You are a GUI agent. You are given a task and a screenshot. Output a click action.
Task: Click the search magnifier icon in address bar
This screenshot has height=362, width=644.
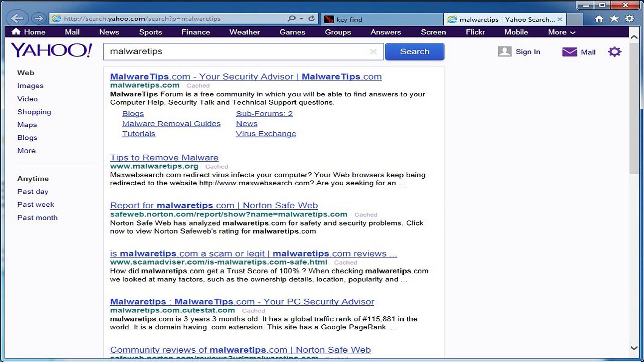click(291, 19)
